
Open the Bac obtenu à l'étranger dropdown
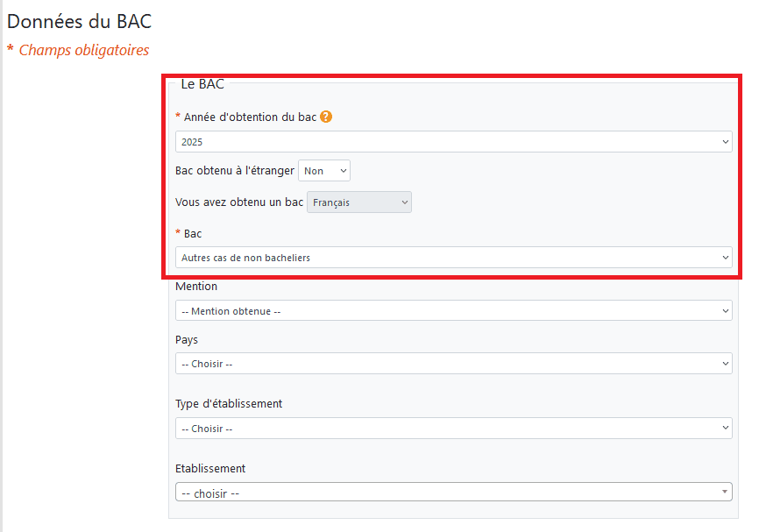click(x=324, y=171)
